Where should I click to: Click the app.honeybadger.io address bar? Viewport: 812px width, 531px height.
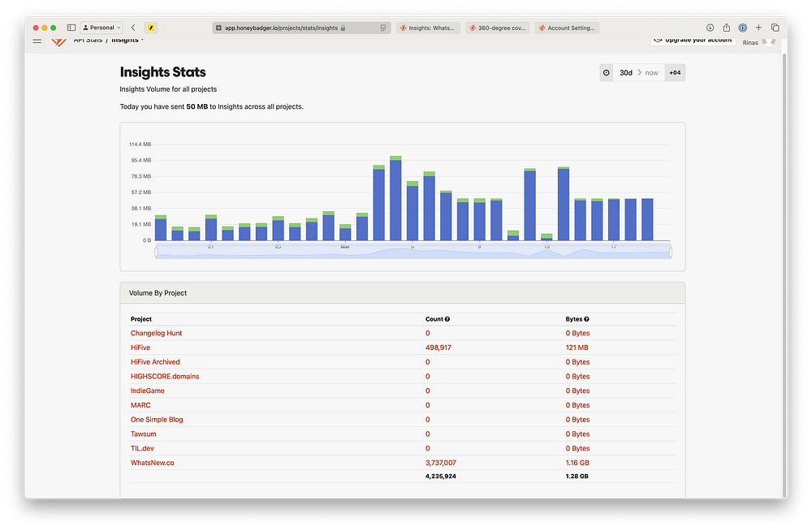click(x=301, y=28)
